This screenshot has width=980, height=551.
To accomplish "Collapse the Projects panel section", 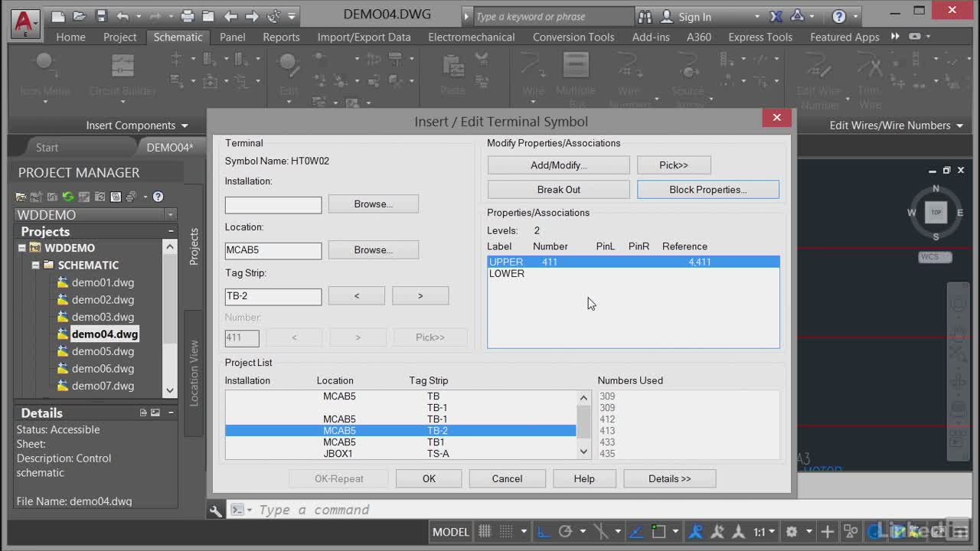I will [x=171, y=231].
